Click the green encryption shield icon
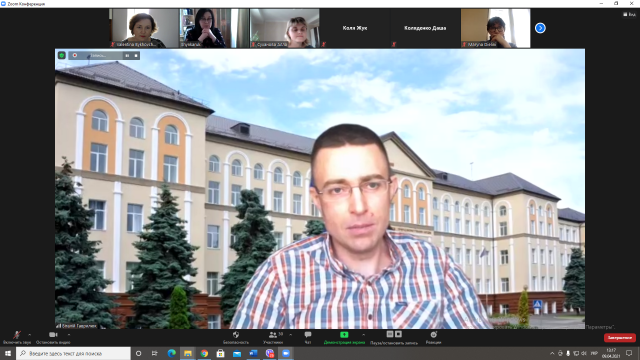The image size is (640, 360). point(62,55)
